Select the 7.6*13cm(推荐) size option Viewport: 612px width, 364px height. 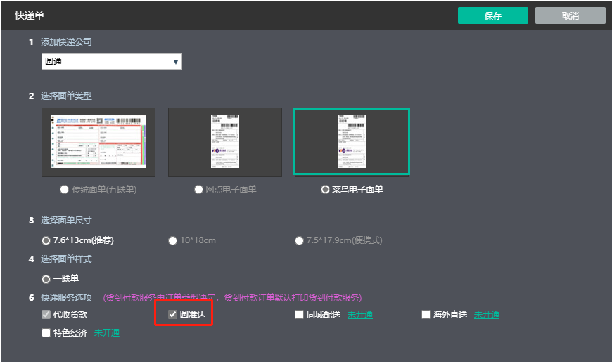(46, 241)
